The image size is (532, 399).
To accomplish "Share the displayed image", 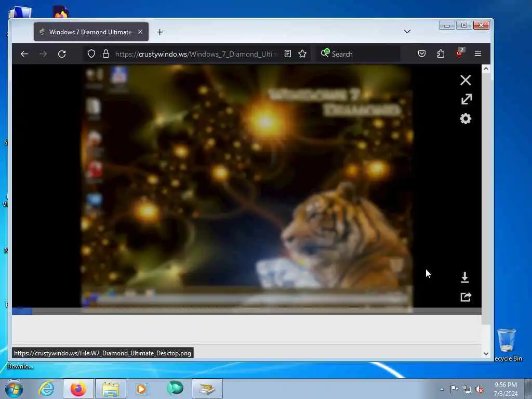I will click(466, 297).
